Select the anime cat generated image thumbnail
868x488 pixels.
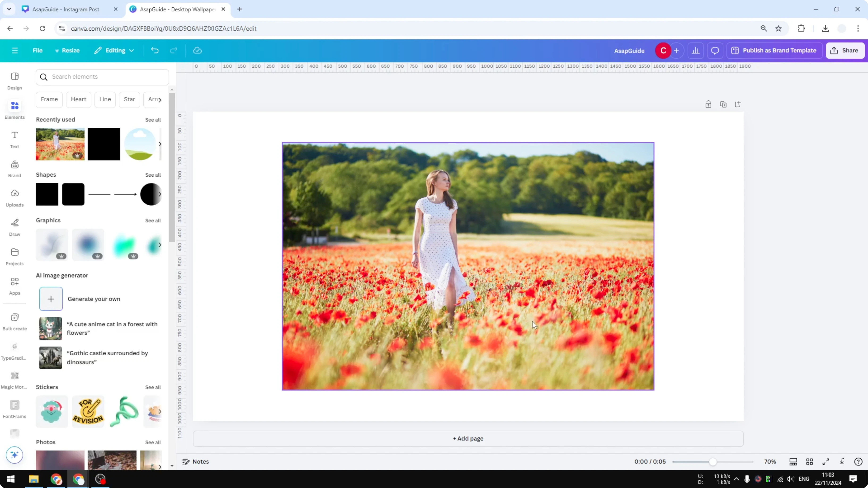50,328
